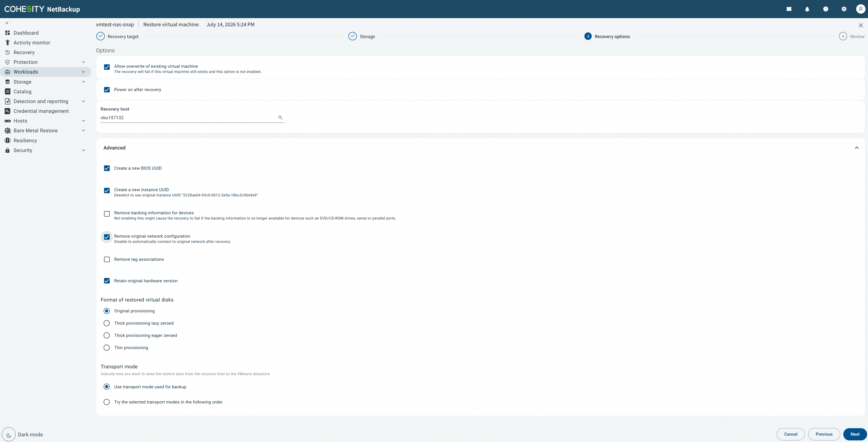Toggle the Dark mode moon button
Image resolution: width=868 pixels, height=442 pixels.
[9, 434]
